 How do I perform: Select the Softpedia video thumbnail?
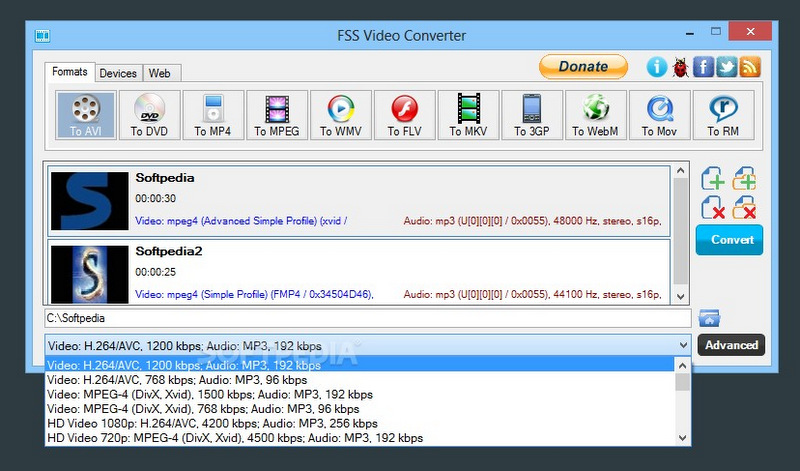click(90, 201)
